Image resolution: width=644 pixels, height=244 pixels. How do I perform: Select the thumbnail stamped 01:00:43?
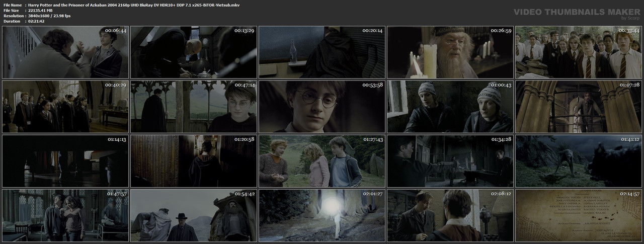tap(450, 107)
